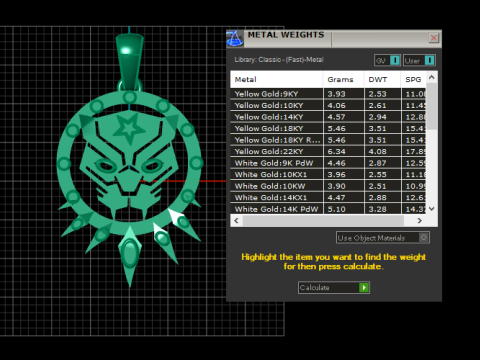480x360 pixels.
Task: Click the horizontal scroll left arrow
Action: [237, 220]
